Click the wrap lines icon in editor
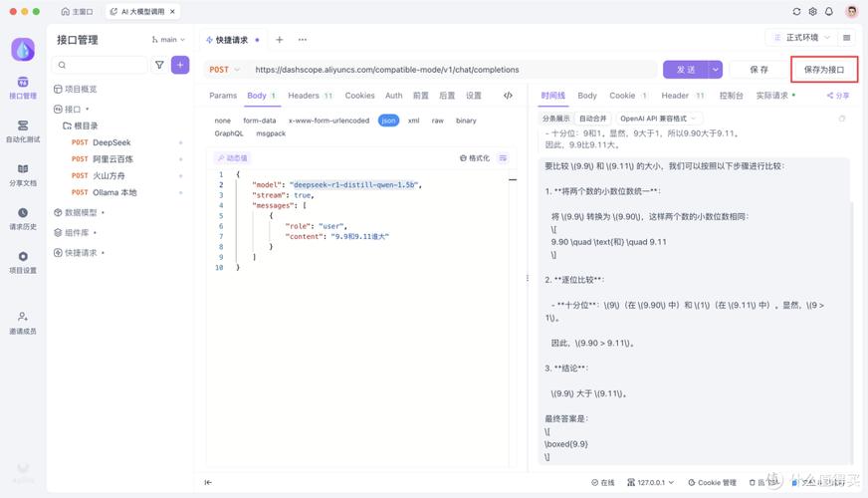Screen dimensions: 868x498 503,158
